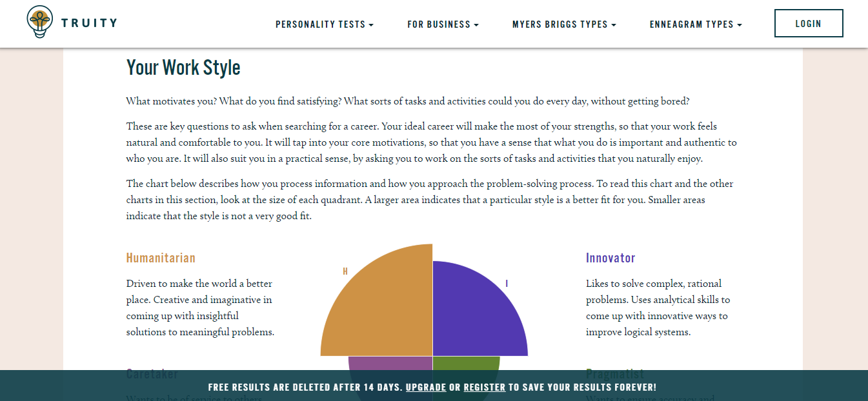Expand the For Business menu
The width and height of the screenshot is (868, 401).
click(443, 24)
